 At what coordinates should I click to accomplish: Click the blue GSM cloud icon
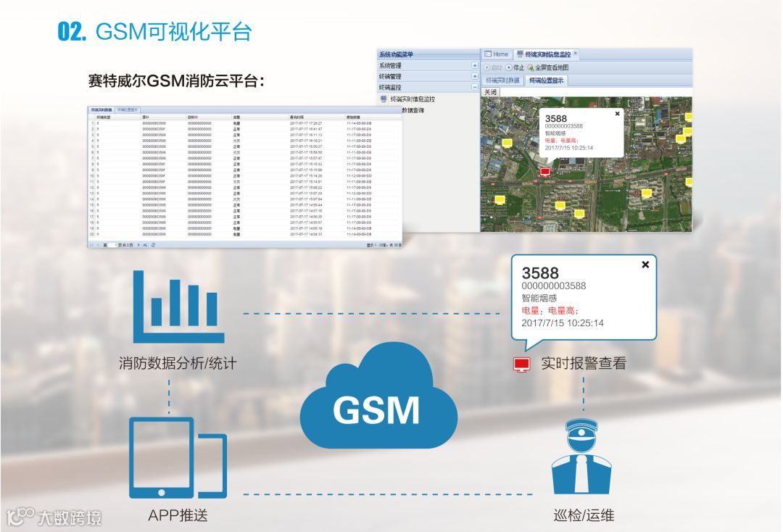378,396
